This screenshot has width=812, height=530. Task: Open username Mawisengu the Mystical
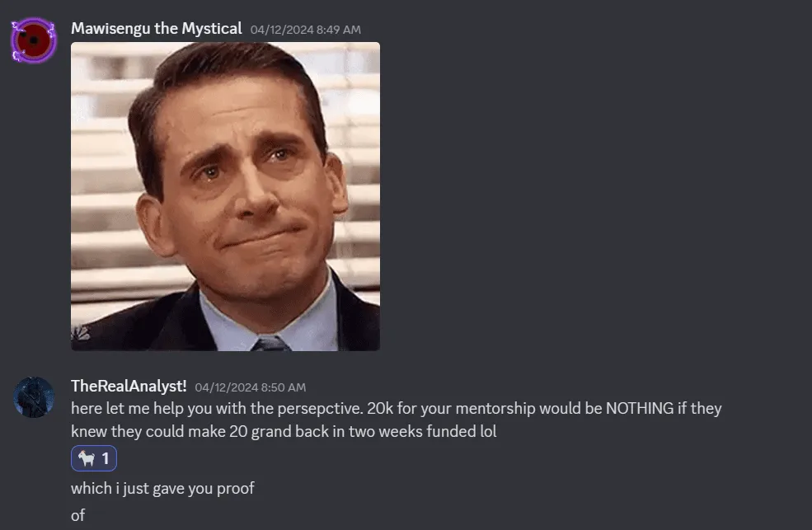coord(157,29)
